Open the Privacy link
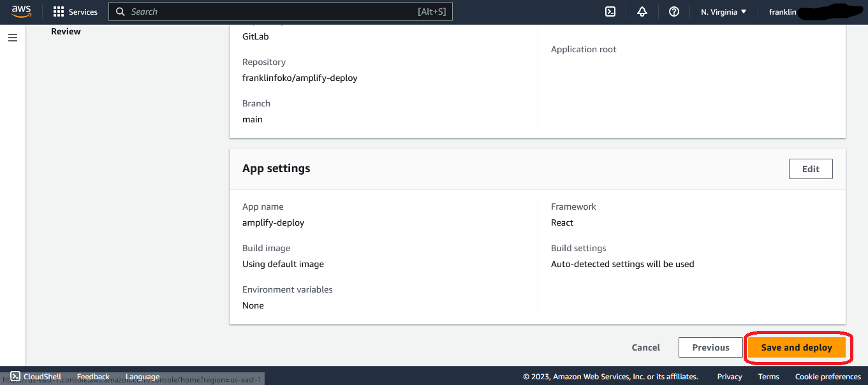The width and height of the screenshot is (868, 385). (730, 377)
